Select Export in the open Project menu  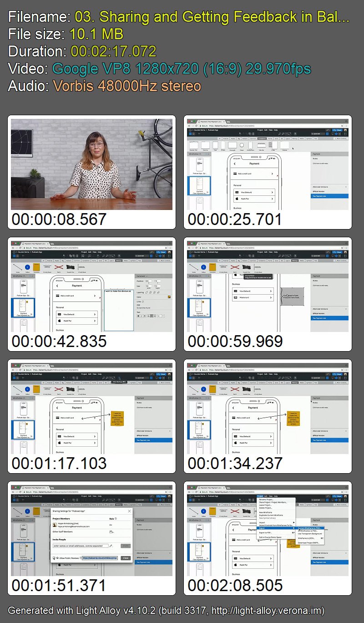click(x=276, y=528)
